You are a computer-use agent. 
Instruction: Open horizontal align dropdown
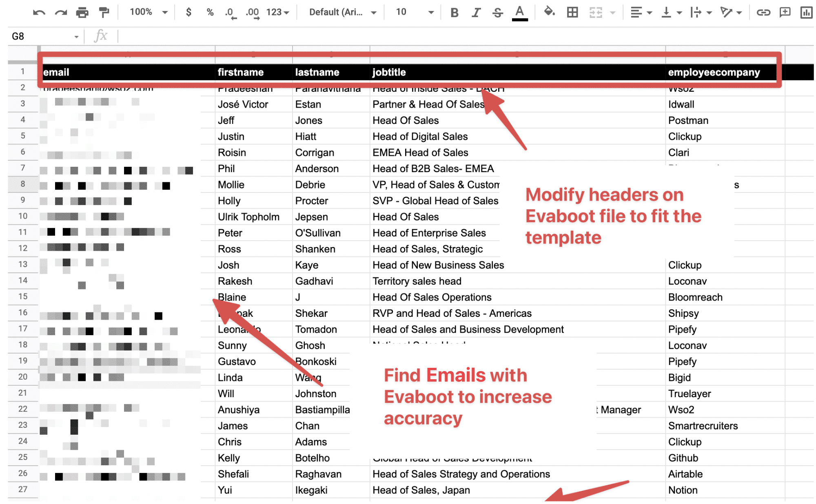[641, 13]
